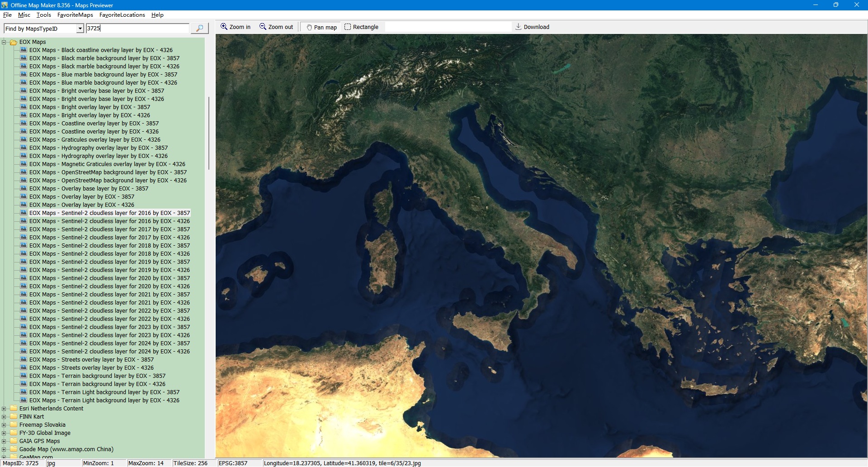Image resolution: width=868 pixels, height=467 pixels.
Task: Click the search text field containing 3725
Action: pyautogui.click(x=137, y=29)
